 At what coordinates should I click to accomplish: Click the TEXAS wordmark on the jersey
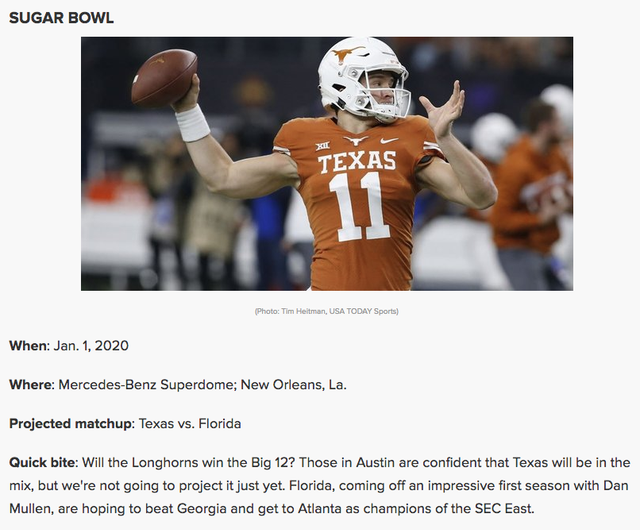357,162
